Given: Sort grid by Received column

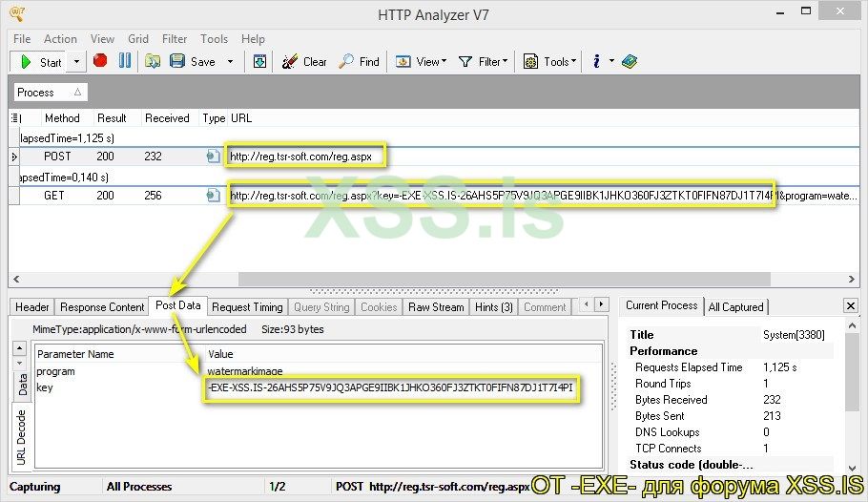Looking at the screenshot, I should [x=167, y=118].
